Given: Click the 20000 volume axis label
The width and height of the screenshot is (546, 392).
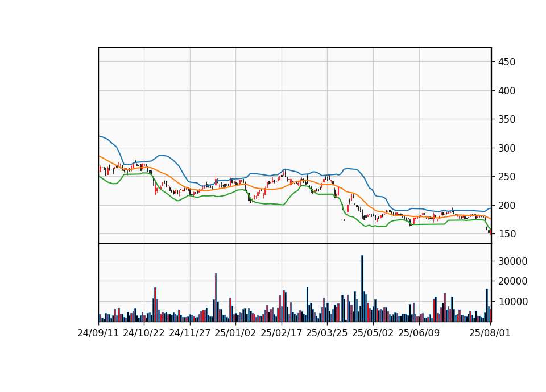Looking at the screenshot, I should 512,281.
